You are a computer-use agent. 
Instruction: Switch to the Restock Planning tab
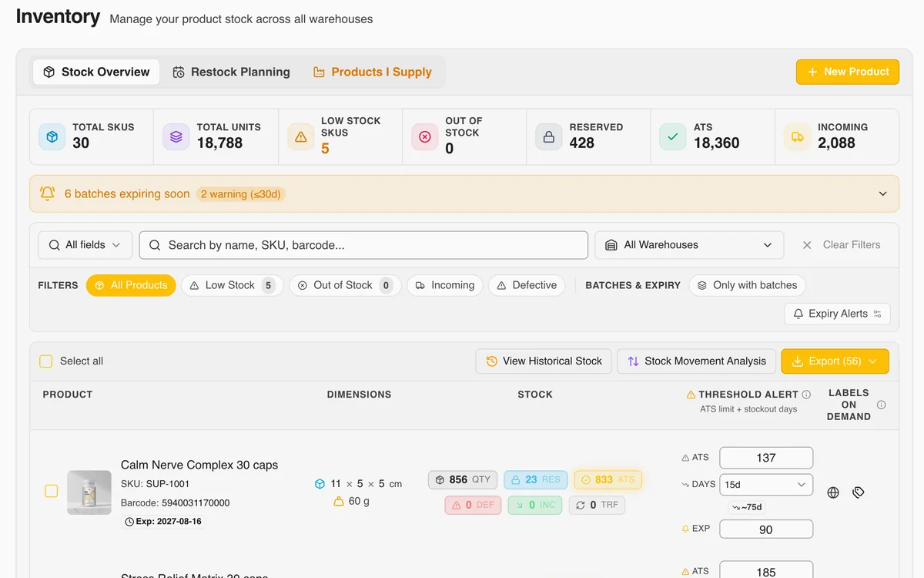point(232,72)
